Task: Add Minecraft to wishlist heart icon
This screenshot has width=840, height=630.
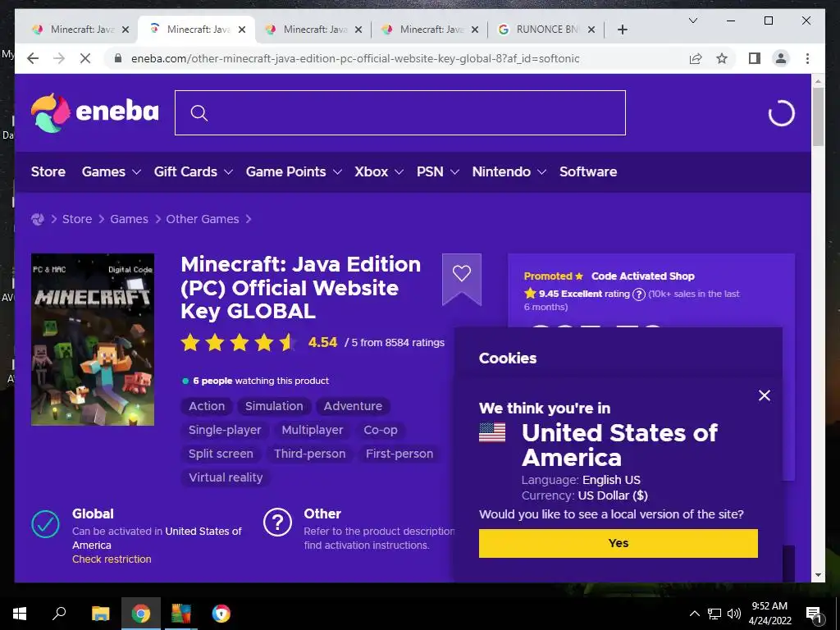Action: point(462,273)
